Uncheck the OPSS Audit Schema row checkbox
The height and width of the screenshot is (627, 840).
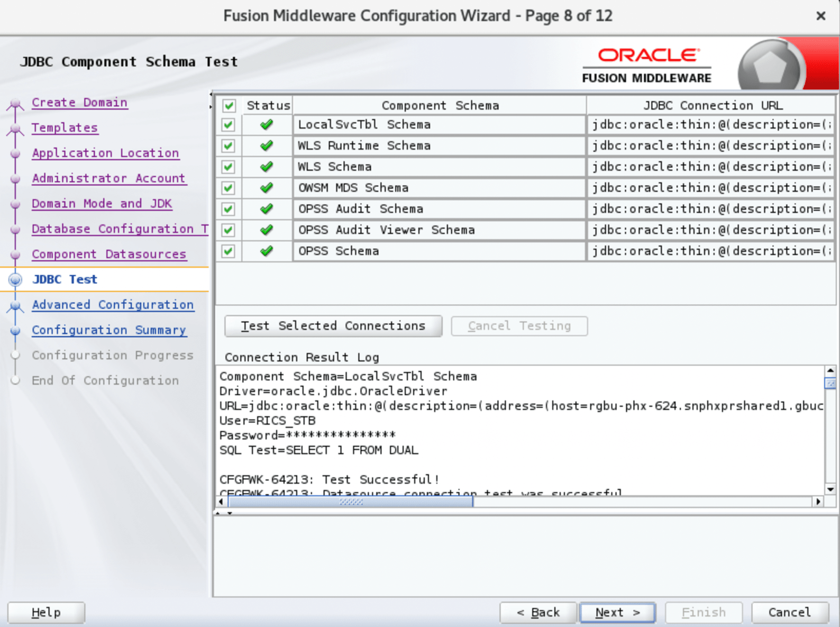229,209
